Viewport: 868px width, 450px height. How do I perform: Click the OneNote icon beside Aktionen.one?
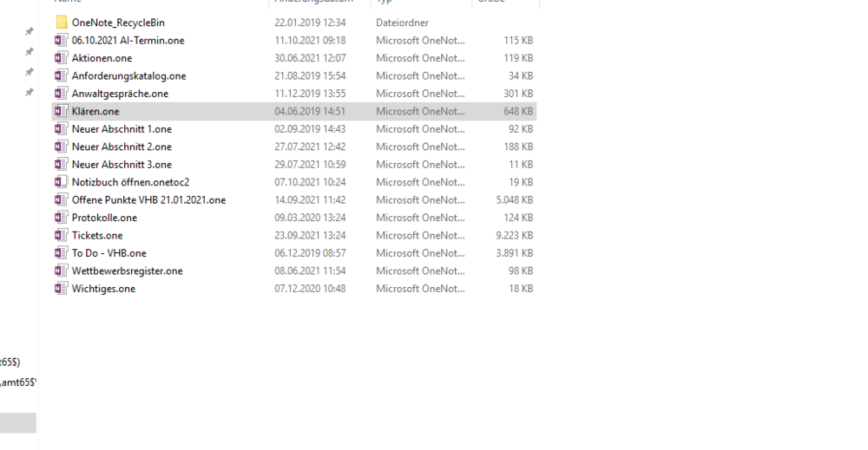[61, 58]
